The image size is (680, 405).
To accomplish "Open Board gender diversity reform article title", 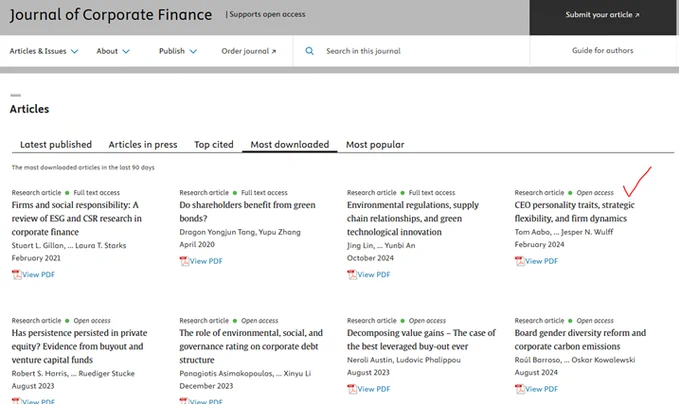I will (580, 340).
